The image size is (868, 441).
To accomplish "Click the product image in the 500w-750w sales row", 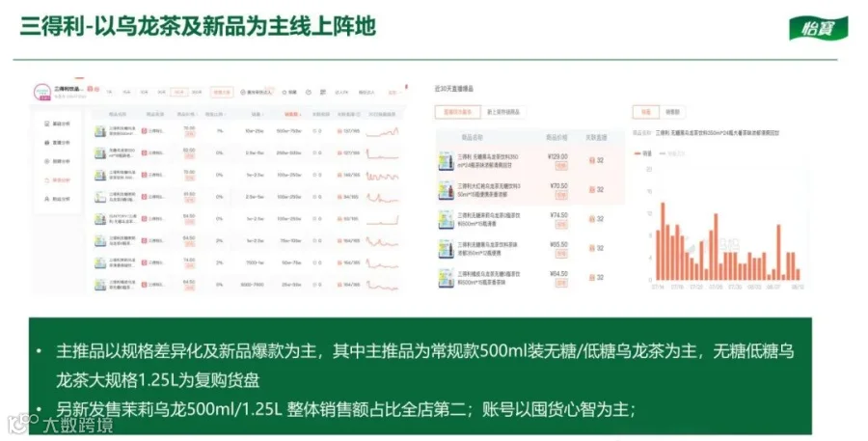I will click(x=100, y=131).
